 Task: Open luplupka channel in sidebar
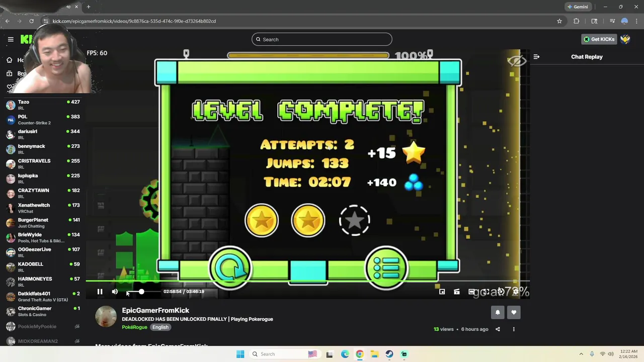pos(43,178)
